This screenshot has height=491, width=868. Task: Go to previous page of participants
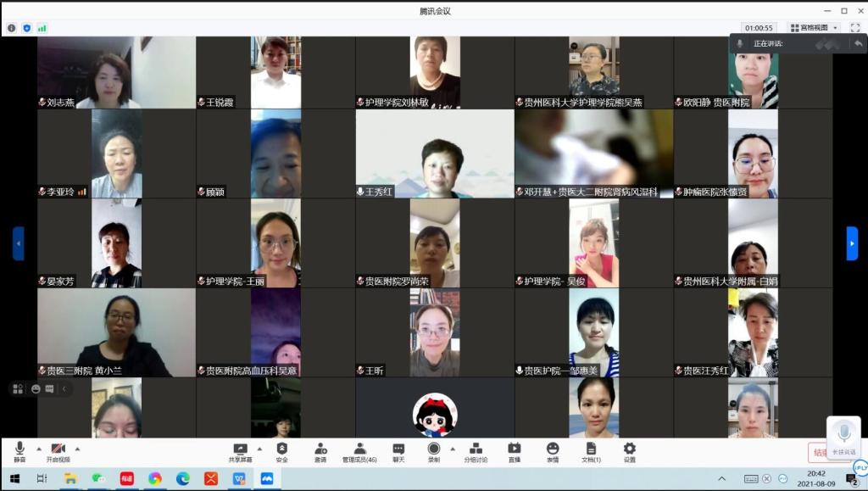pyautogui.click(x=18, y=243)
